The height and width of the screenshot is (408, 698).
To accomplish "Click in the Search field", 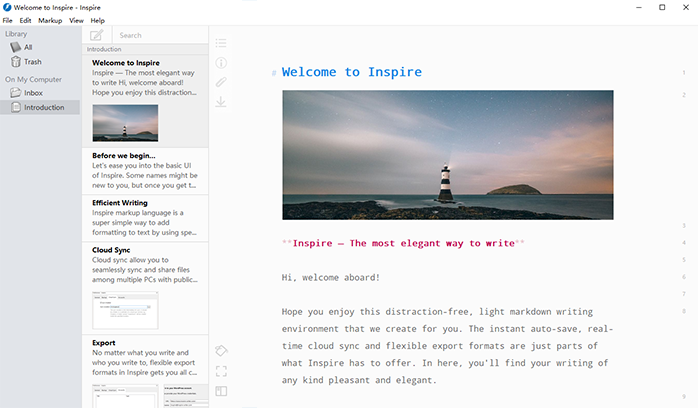I will tap(160, 35).
